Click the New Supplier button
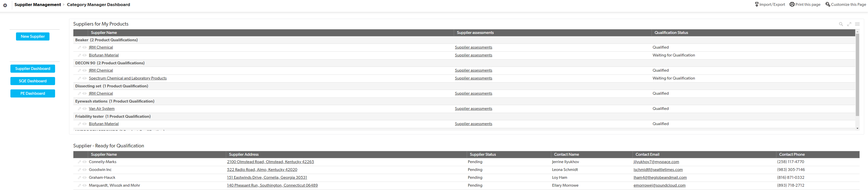The image size is (868, 195). [33, 36]
